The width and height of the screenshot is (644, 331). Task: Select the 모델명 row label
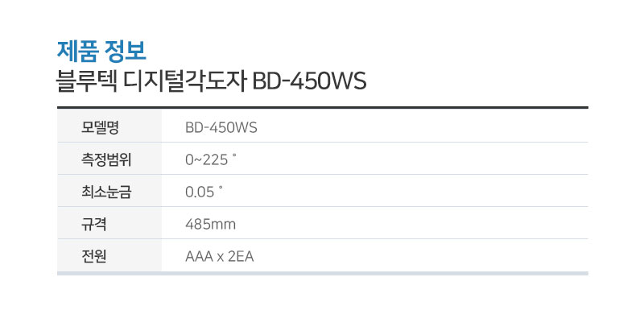(x=100, y=127)
